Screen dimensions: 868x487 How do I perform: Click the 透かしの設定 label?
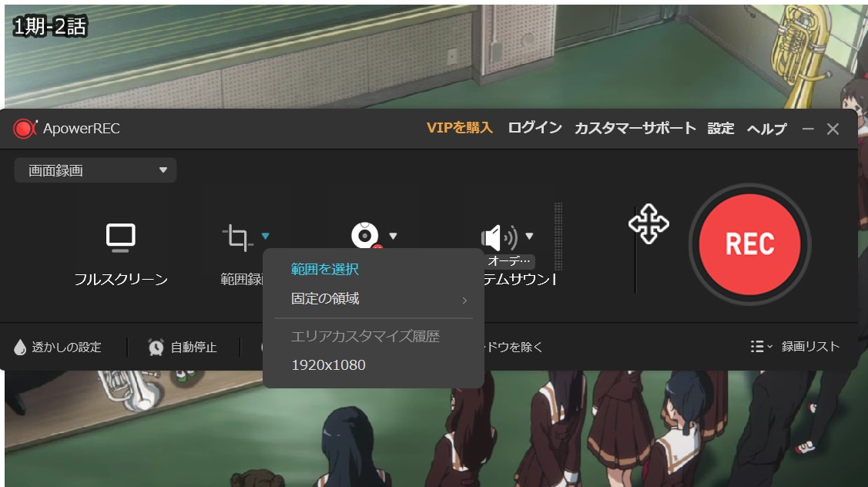coord(66,348)
